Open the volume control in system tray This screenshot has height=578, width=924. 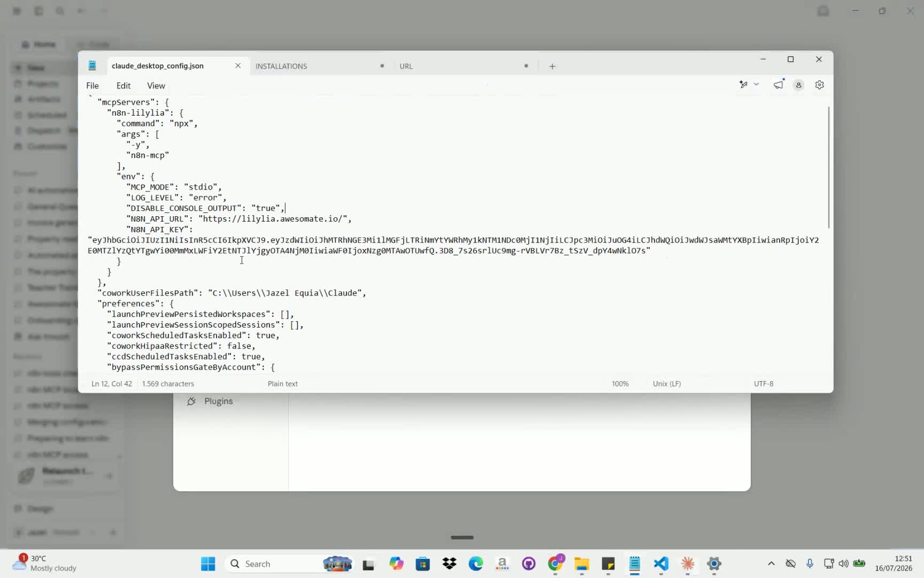coord(844,564)
